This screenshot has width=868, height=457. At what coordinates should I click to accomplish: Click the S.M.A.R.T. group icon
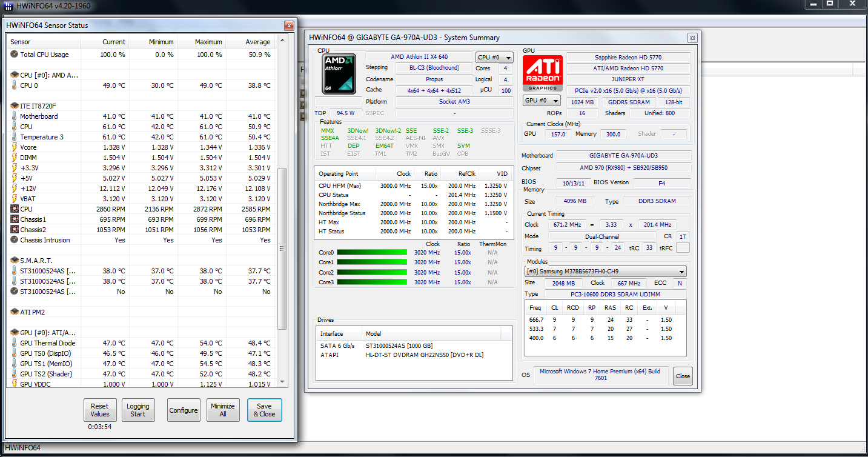15,261
